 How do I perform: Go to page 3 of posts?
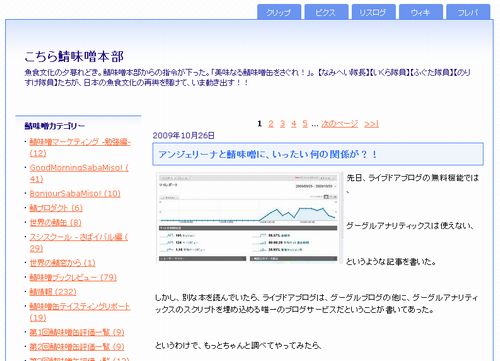[282, 124]
